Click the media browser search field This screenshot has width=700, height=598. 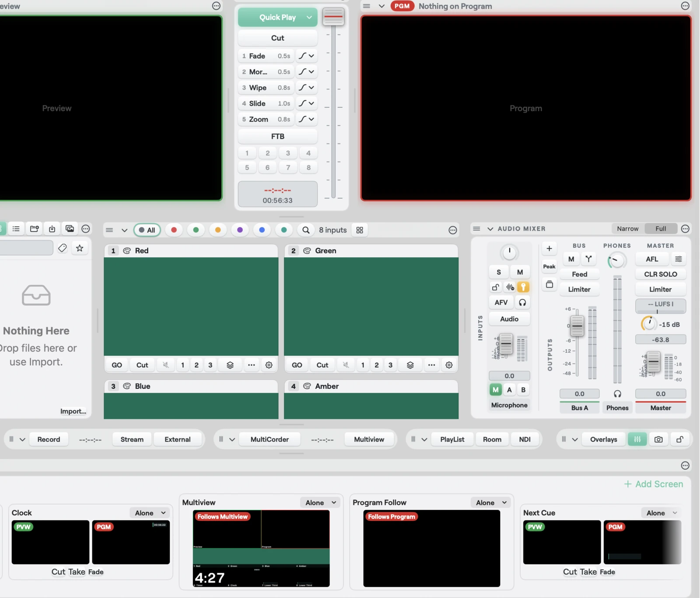26,248
